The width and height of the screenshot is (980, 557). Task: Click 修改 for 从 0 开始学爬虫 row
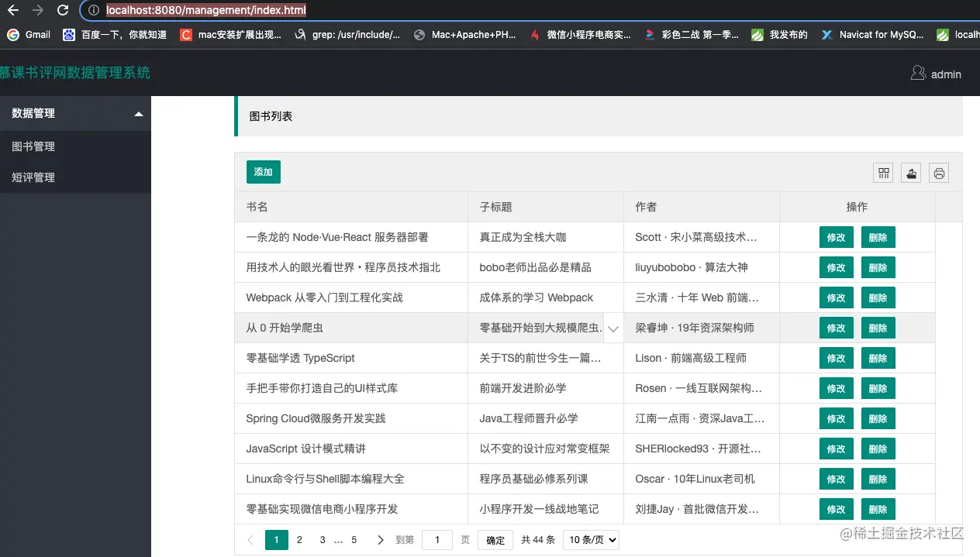(x=837, y=328)
